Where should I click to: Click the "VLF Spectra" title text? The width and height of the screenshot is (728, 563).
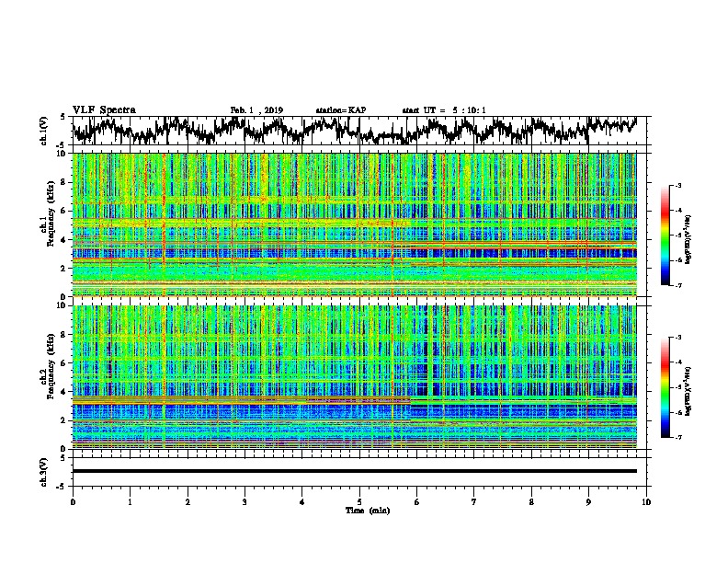104,110
